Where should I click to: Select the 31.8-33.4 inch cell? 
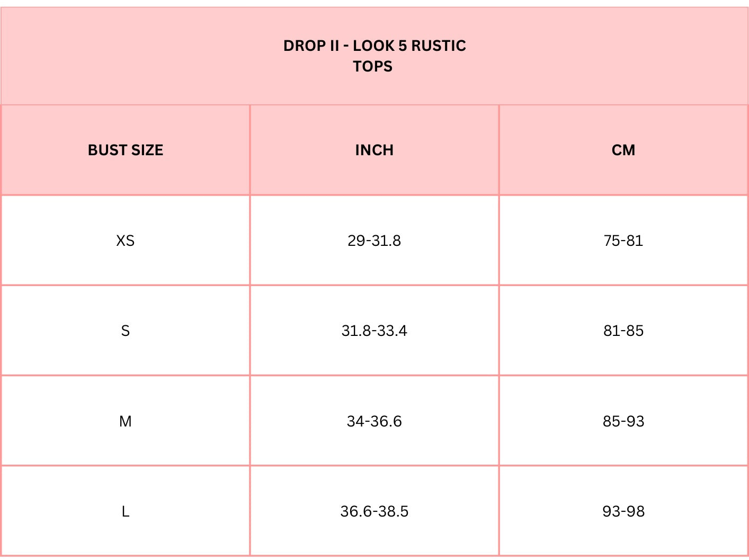[x=374, y=331]
